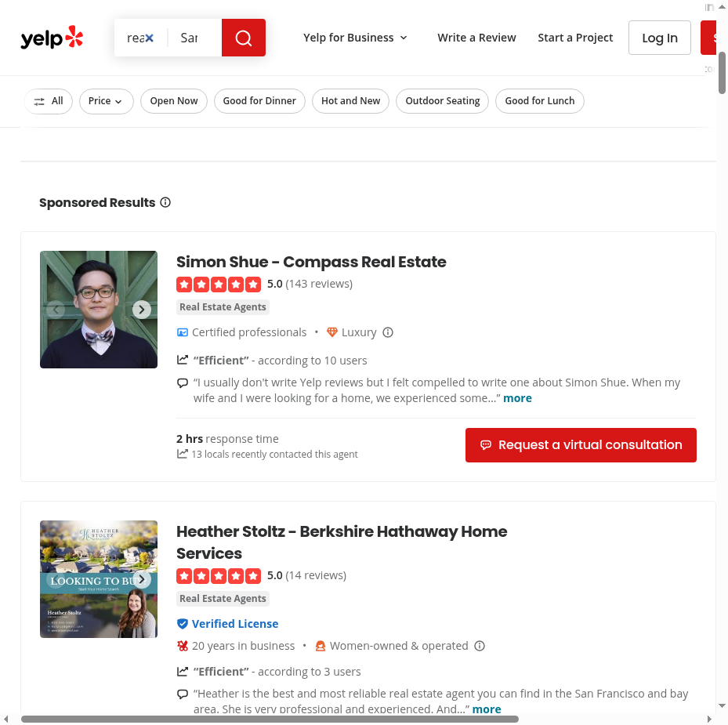Viewport: 728px width, 725px height.
Task: Open Heather Stoltz - Berkshire Hathaway listing
Action: 342,542
